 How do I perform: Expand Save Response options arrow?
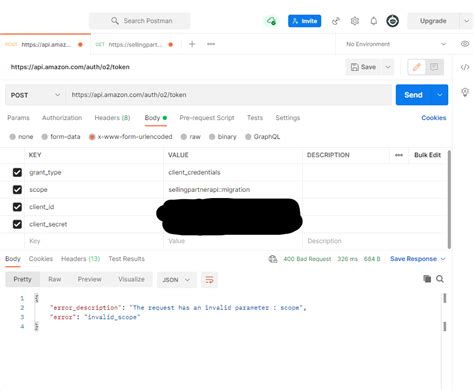(443, 259)
